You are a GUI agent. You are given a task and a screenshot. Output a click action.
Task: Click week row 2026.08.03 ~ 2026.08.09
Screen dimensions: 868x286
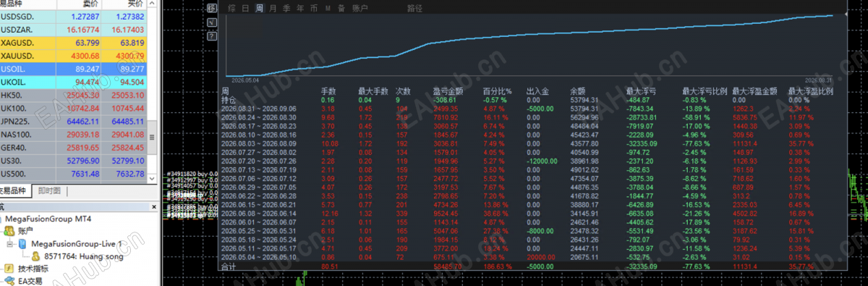click(x=532, y=143)
